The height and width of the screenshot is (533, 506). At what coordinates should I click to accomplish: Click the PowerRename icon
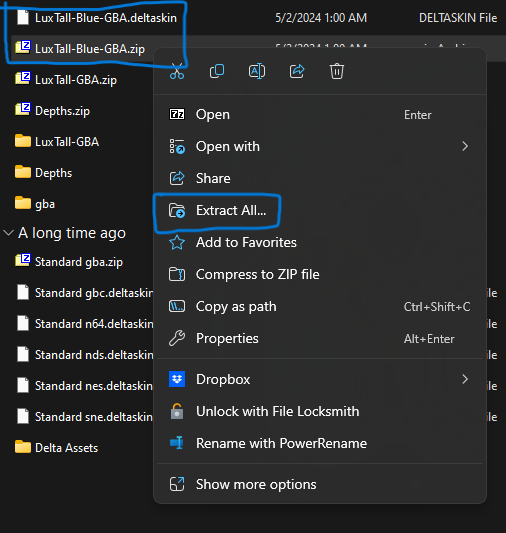point(177,443)
